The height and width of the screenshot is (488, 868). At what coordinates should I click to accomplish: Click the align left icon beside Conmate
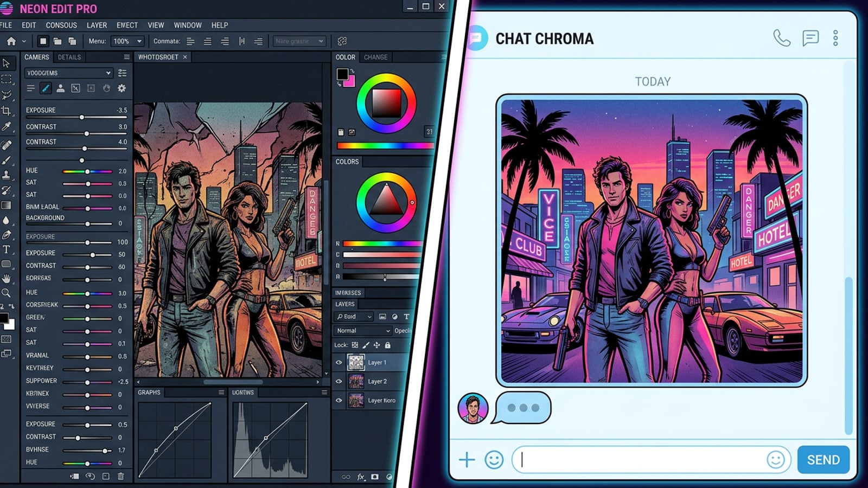pos(190,41)
